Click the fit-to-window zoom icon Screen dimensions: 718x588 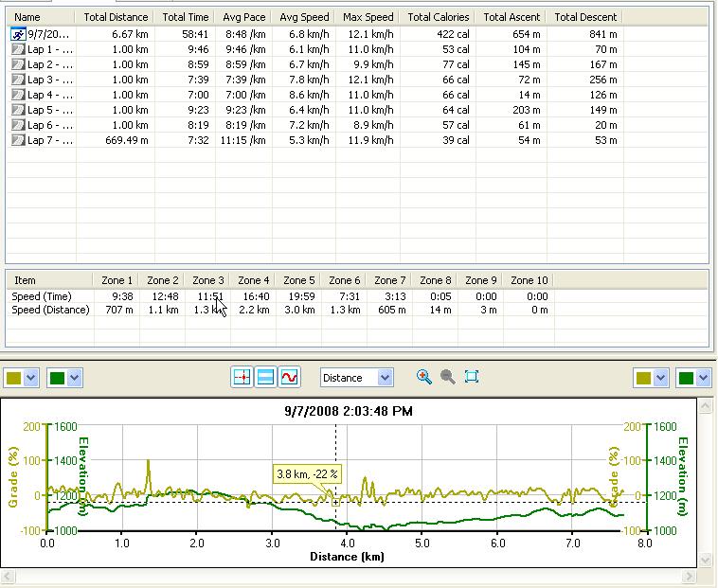[x=472, y=377]
